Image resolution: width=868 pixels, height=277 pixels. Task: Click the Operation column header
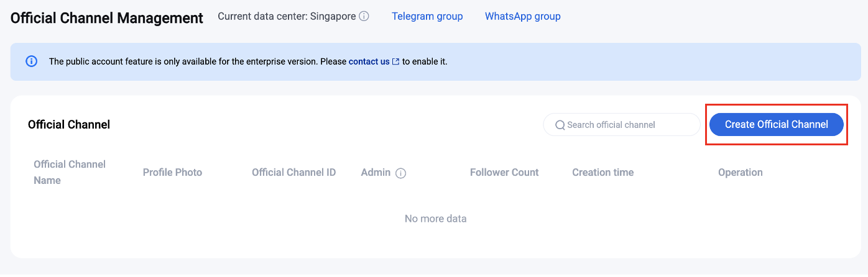point(740,173)
